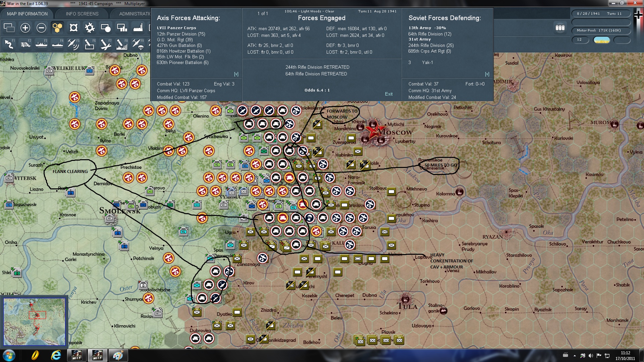Select F2 rail move mode icon
This screenshot has height=362, width=644.
(x=25, y=44)
